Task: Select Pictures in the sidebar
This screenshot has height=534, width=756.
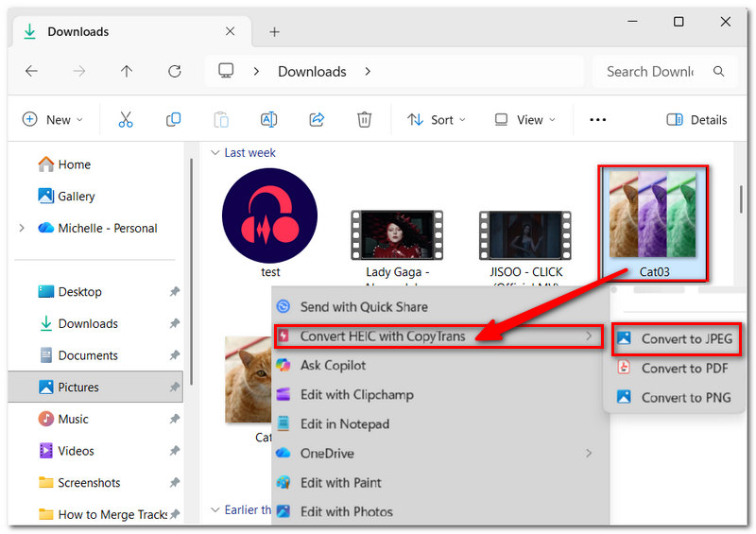Action: click(x=95, y=387)
